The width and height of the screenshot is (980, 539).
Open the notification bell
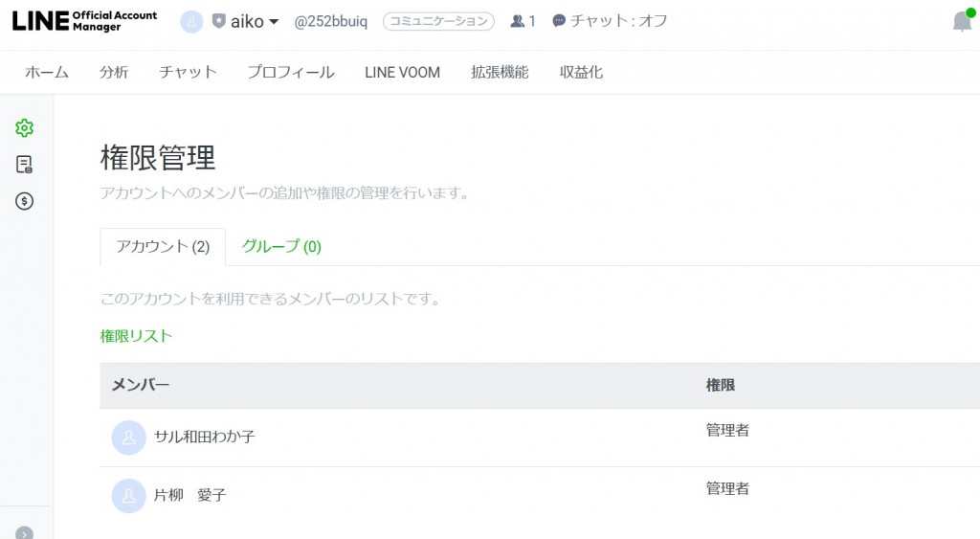click(x=963, y=21)
